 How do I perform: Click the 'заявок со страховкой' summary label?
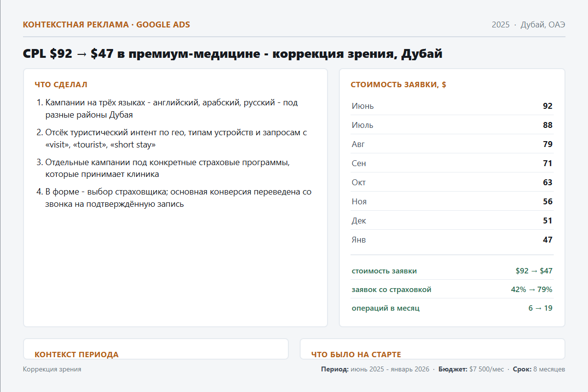tap(392, 290)
